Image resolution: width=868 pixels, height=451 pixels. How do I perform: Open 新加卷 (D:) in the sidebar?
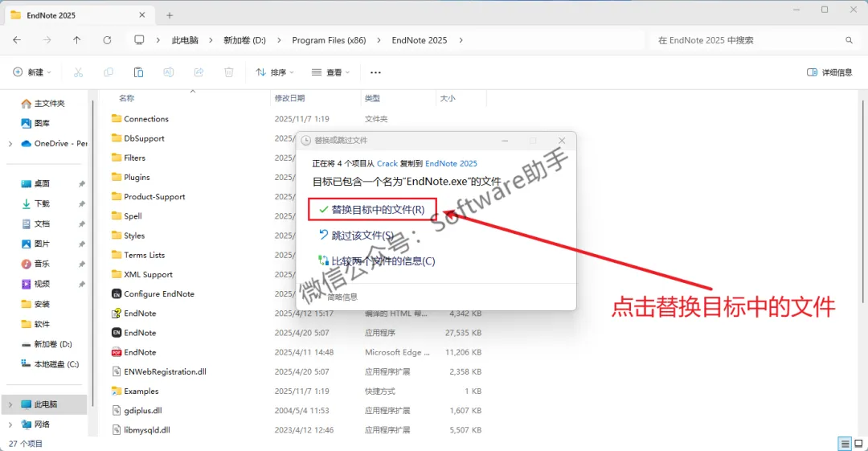(47, 344)
